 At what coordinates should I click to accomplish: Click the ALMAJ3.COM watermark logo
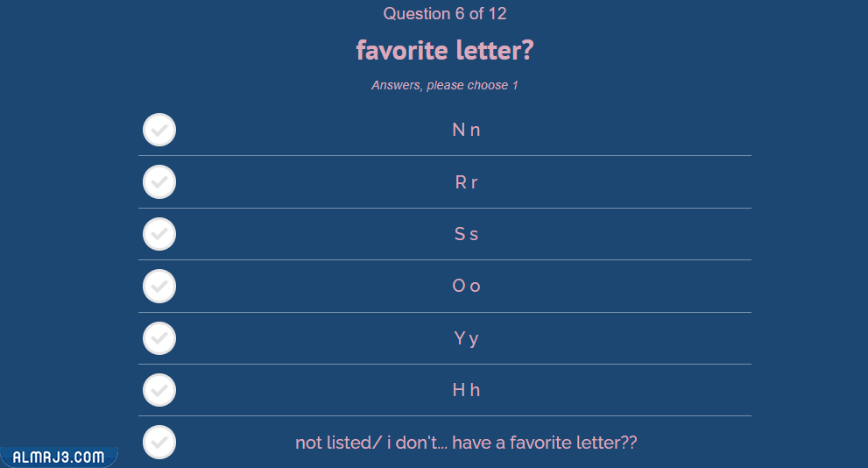pos(59,457)
